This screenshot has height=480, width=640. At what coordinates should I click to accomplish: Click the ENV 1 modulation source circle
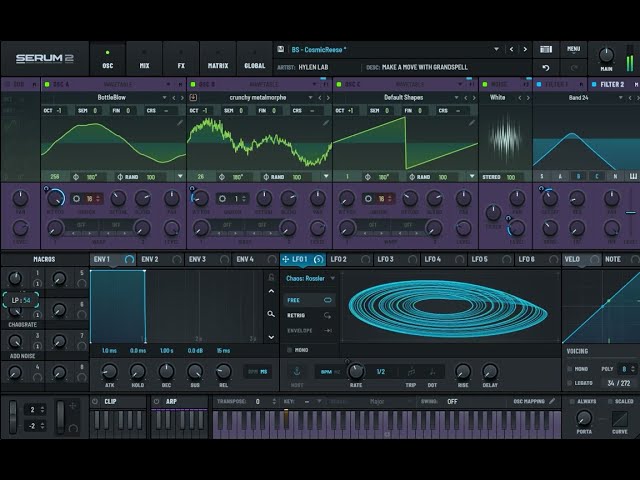pos(129,260)
